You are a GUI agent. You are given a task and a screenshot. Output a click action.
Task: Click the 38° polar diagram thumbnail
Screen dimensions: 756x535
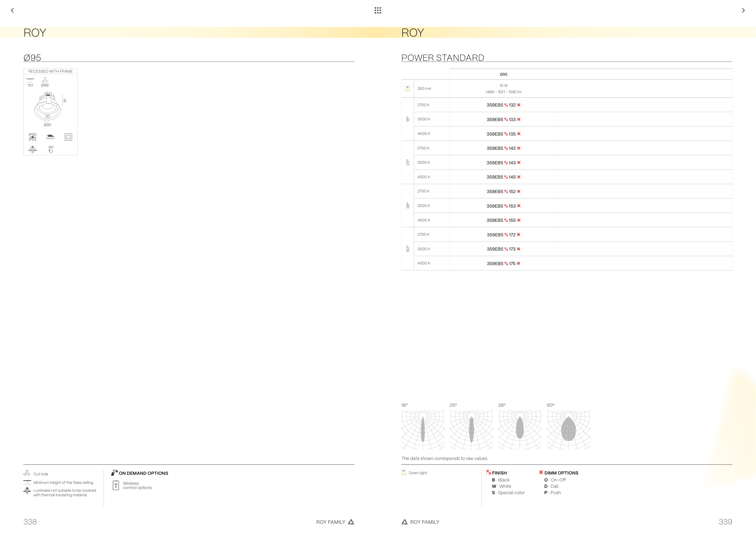[520, 429]
